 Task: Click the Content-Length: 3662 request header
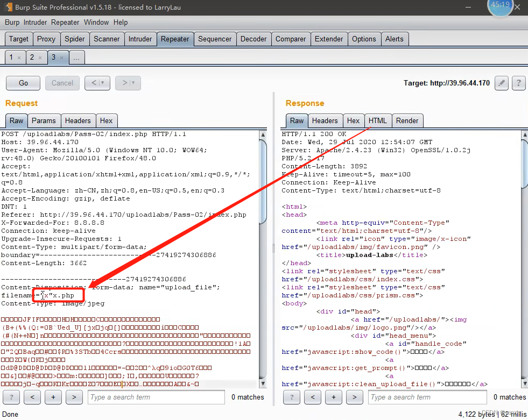click(44, 263)
